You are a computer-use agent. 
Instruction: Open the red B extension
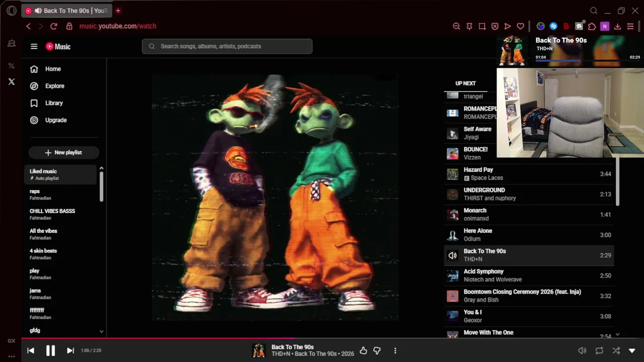(566, 26)
